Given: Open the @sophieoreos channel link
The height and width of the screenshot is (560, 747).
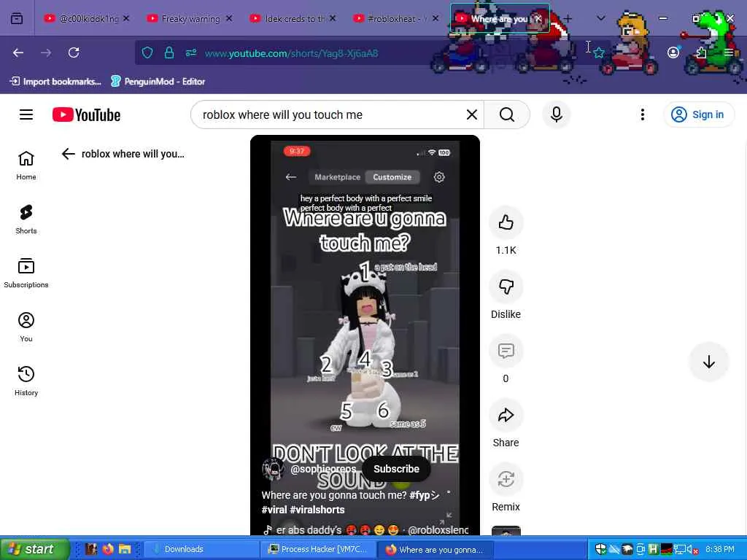Looking at the screenshot, I should [x=323, y=469].
